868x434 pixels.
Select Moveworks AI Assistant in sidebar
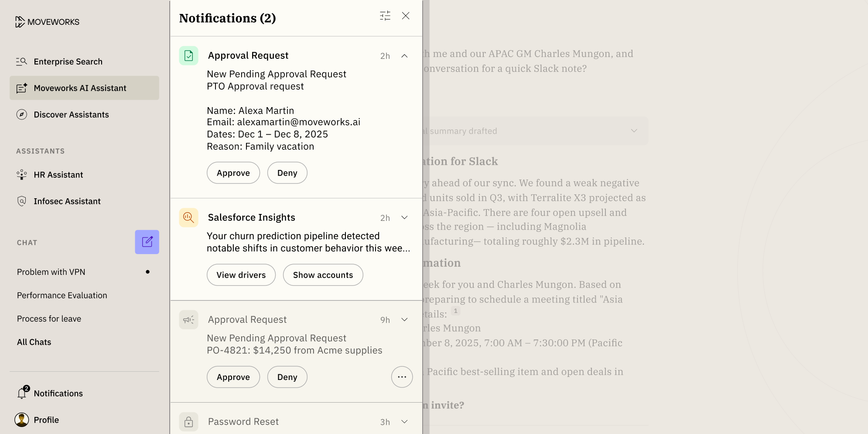(84, 88)
